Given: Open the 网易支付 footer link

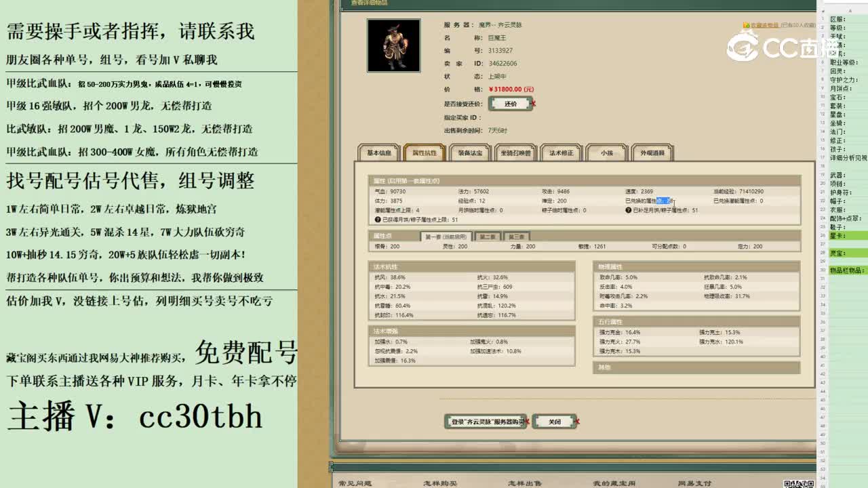Looking at the screenshot, I should [x=694, y=483].
